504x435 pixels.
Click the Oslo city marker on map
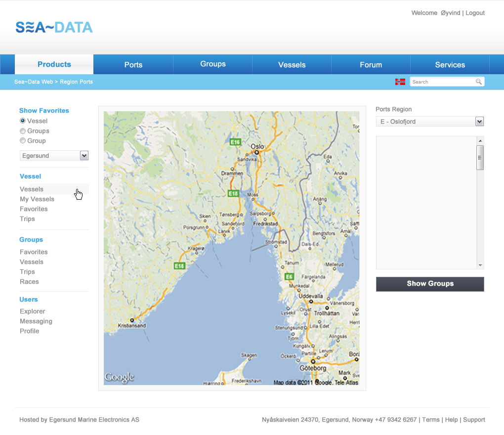point(257,153)
